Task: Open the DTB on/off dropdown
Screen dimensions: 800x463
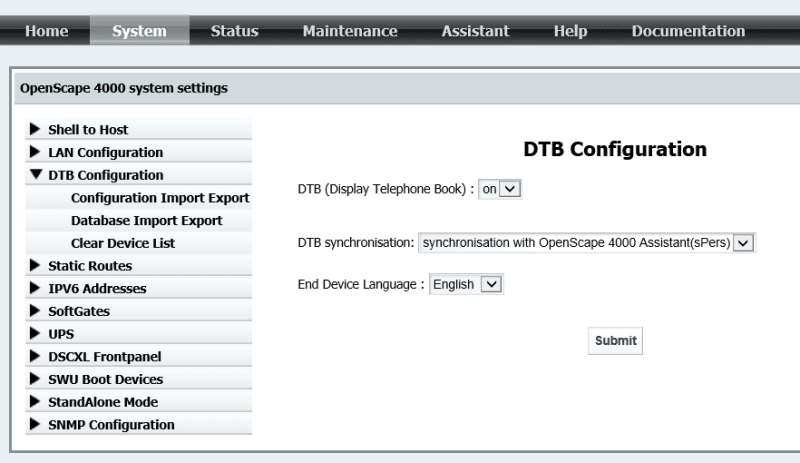Action: point(499,189)
